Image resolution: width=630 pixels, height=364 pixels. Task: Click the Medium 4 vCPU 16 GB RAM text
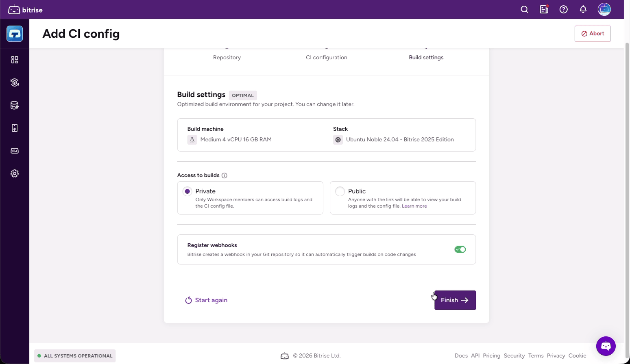[236, 140]
